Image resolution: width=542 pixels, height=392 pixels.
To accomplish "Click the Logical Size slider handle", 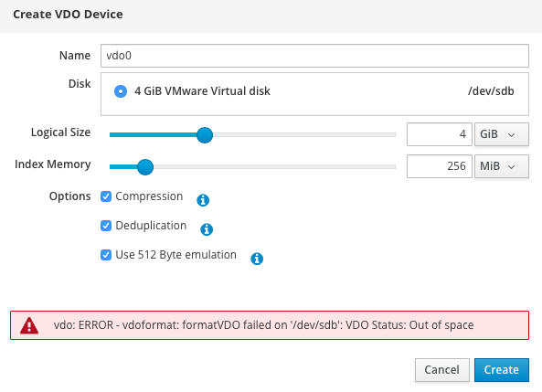I will click(205, 135).
